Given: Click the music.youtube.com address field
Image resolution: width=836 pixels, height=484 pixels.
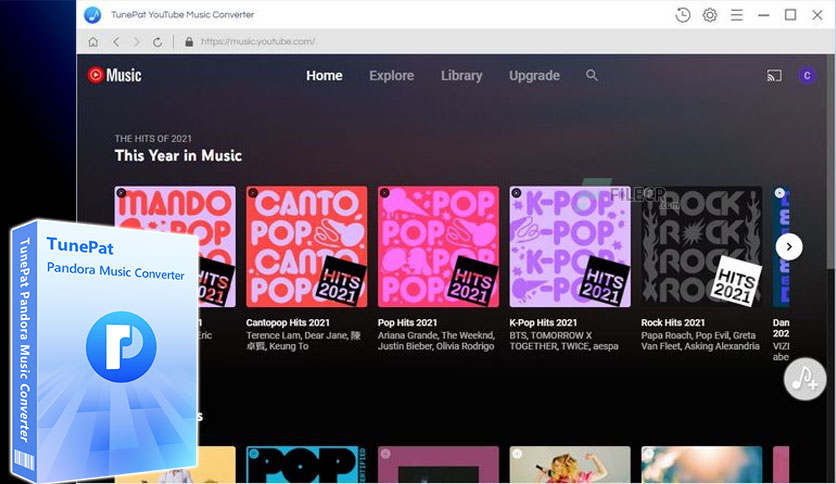Looking at the screenshot, I should tap(258, 42).
